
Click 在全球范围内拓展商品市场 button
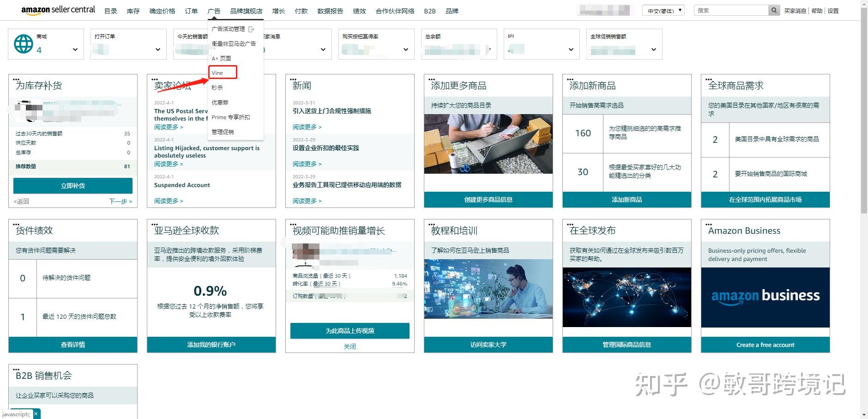(x=766, y=200)
